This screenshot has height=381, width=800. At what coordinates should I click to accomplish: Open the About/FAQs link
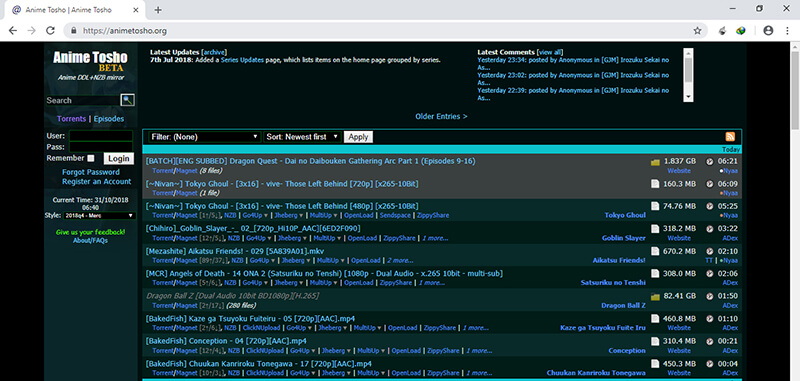(90, 240)
